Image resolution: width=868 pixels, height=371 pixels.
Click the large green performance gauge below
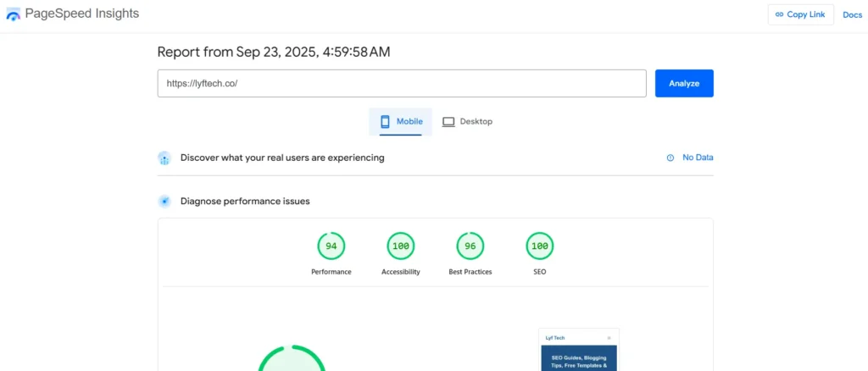[x=292, y=359]
